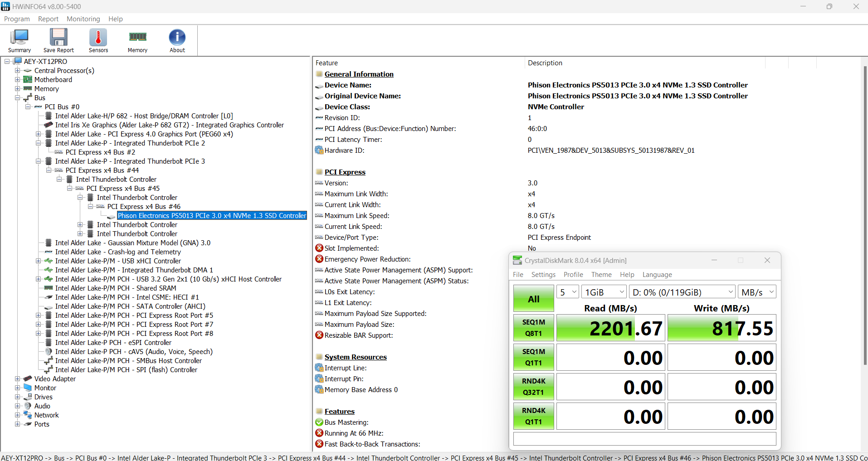Click the Central Processor(s) chip icon
868x461 pixels.
click(28, 71)
